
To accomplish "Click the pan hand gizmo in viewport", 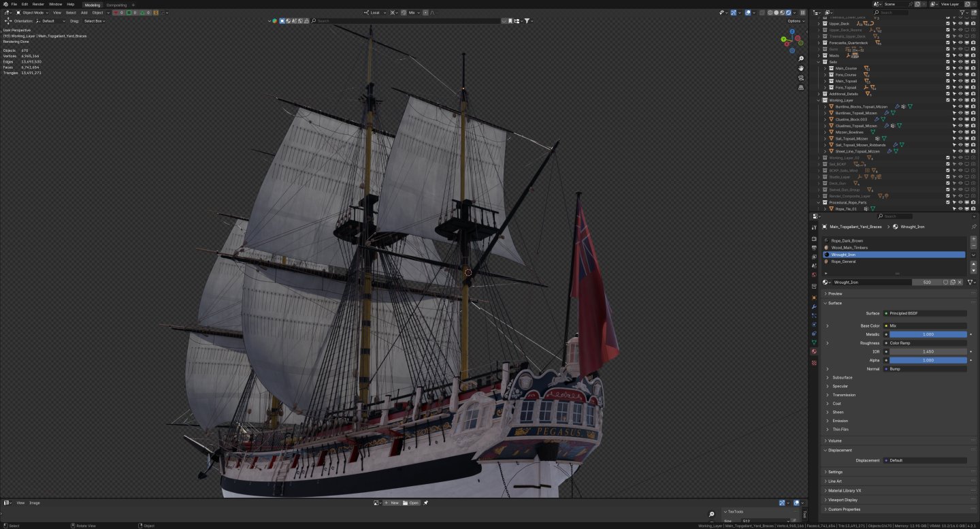I will pos(802,68).
